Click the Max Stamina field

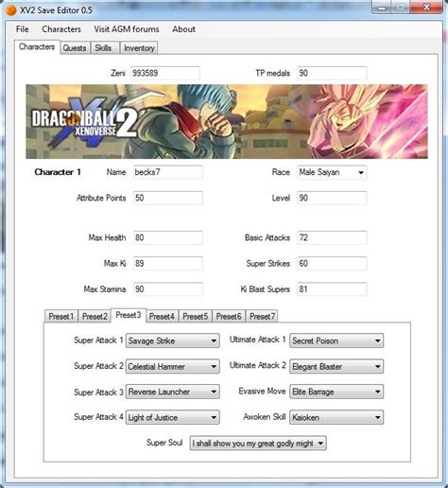point(168,289)
